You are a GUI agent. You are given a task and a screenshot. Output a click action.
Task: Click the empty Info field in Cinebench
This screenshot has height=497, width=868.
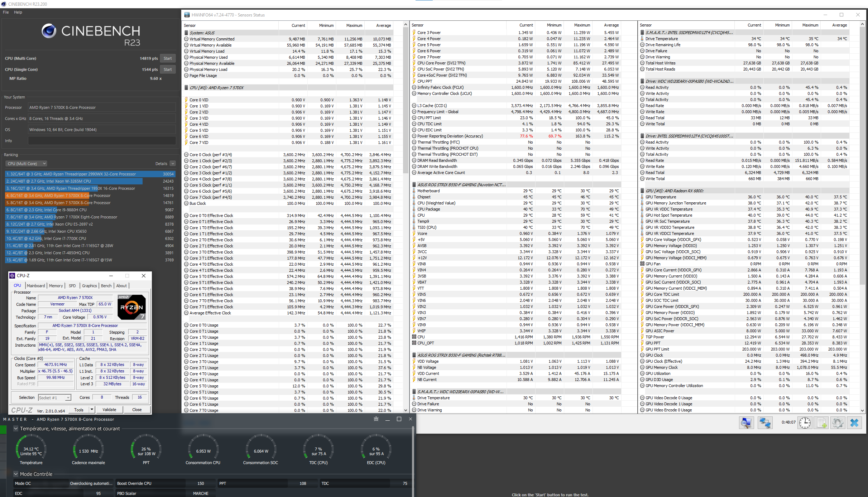tap(102, 141)
